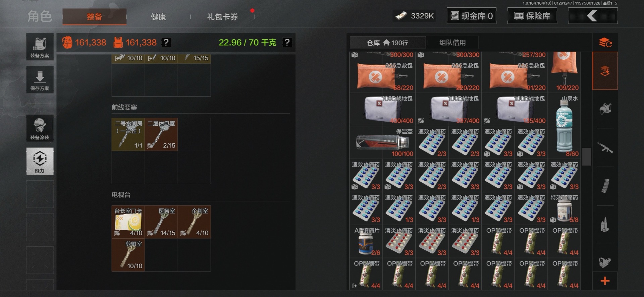Filter warehouse by rifle weapon category icon

[605, 147]
